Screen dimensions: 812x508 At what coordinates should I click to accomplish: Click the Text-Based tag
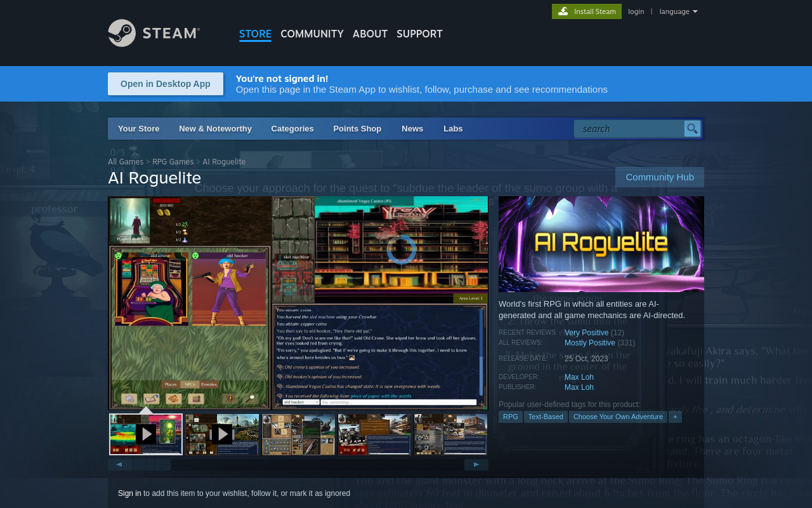pos(546,417)
